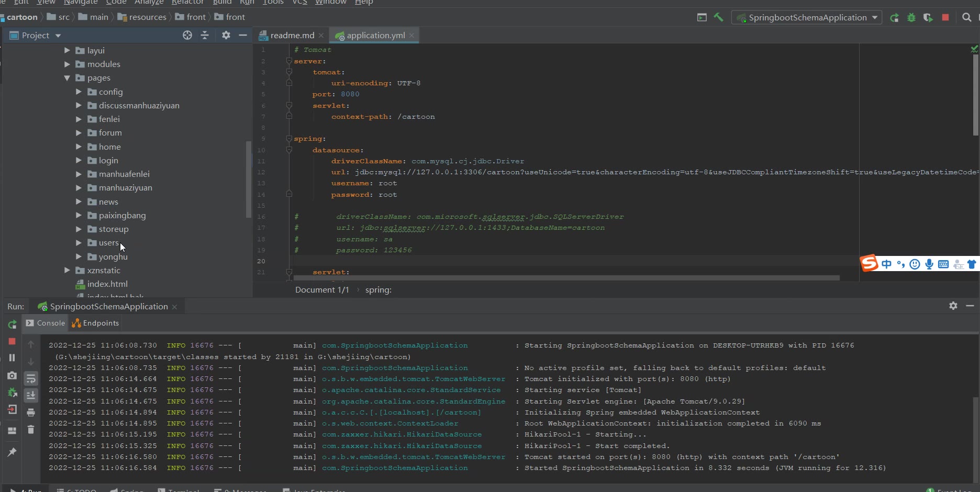
Task: Click the locate opened file crosshair icon
Action: tap(187, 35)
